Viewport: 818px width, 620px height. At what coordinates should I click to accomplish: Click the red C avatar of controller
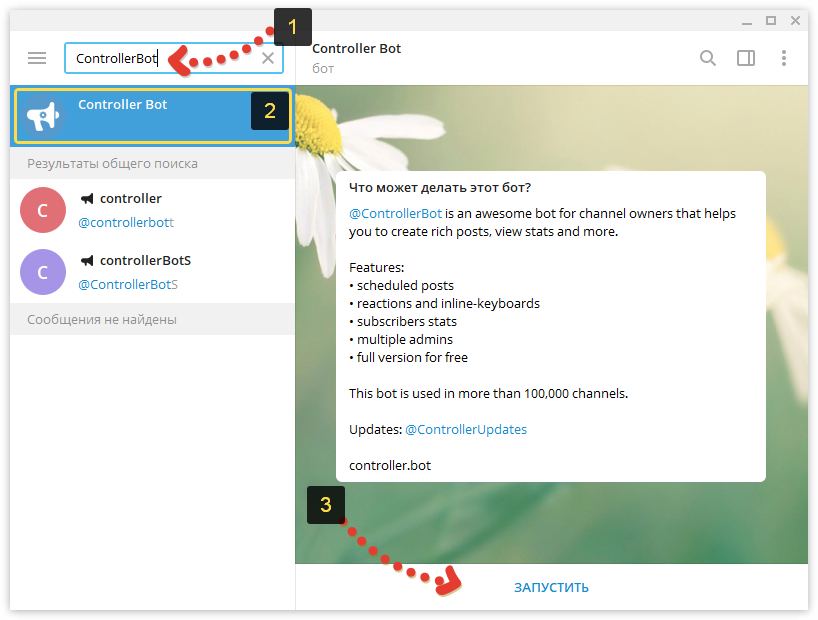[x=43, y=210]
